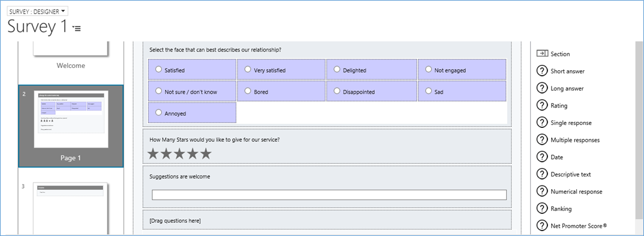This screenshot has width=644, height=236.
Task: Select the Page 1 thumbnail
Action: 71,120
